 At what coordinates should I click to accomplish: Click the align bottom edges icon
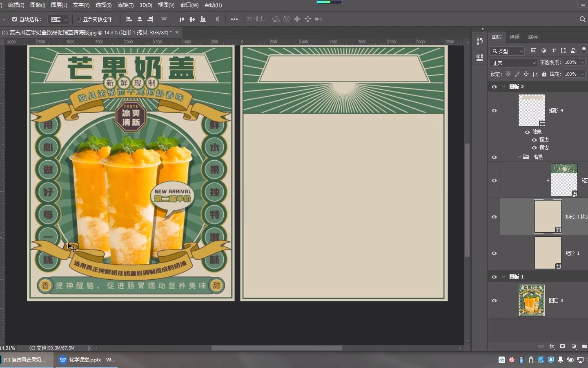pos(203,19)
